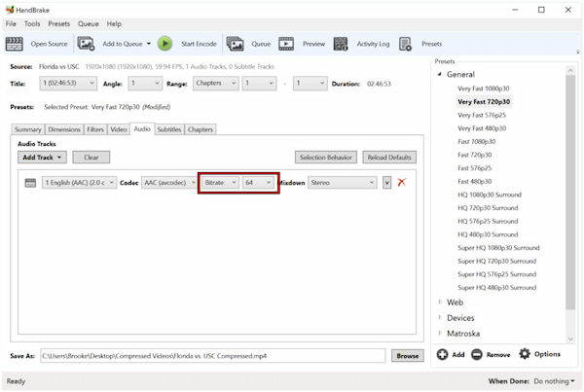Select the HQ 1080p30 Surround preset
584x392 pixels.
tap(490, 195)
